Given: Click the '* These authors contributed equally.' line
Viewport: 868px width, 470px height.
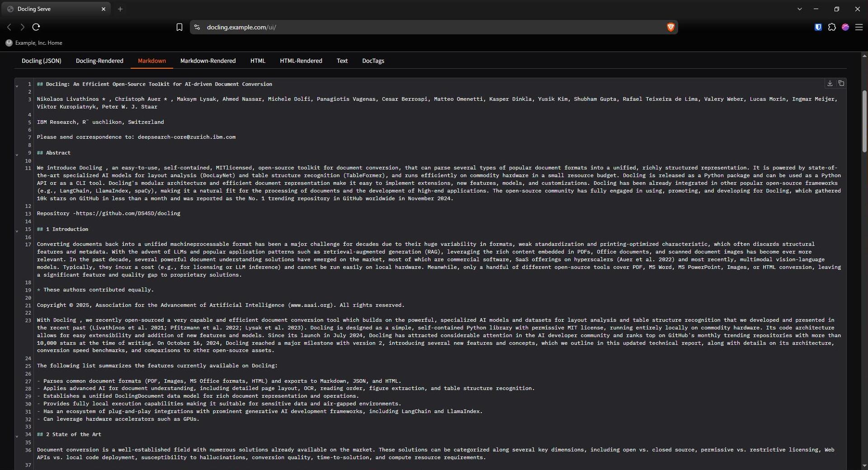Looking at the screenshot, I should pos(95,290).
